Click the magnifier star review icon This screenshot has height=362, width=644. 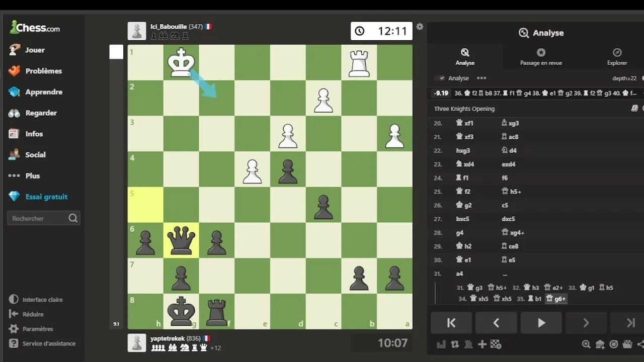point(586,344)
